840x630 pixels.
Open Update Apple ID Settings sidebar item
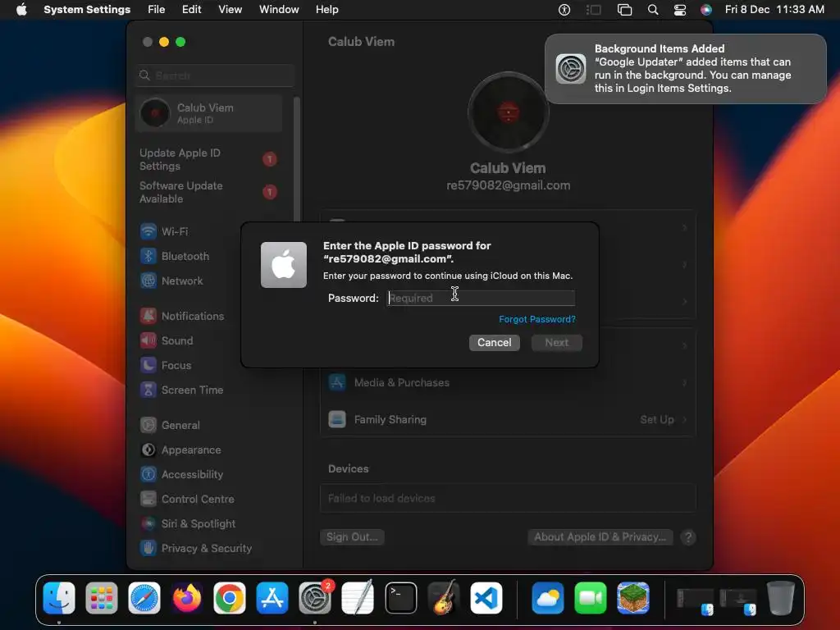point(209,159)
